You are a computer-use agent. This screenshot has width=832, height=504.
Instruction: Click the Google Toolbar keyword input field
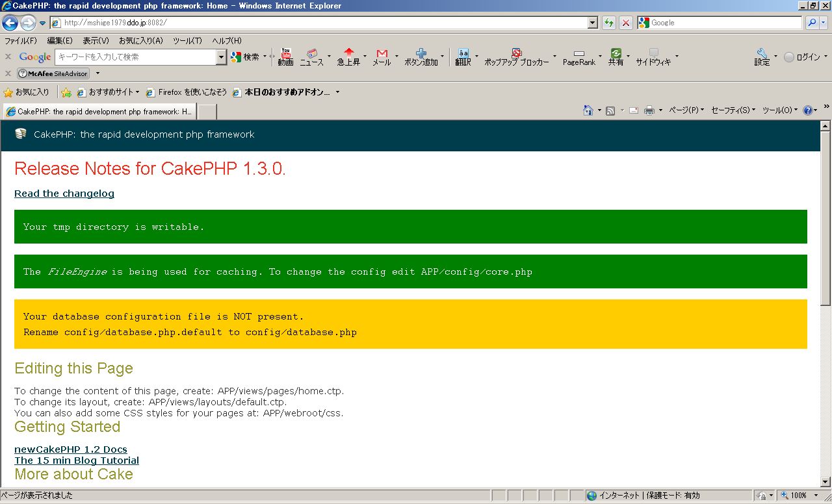pyautogui.click(x=136, y=57)
